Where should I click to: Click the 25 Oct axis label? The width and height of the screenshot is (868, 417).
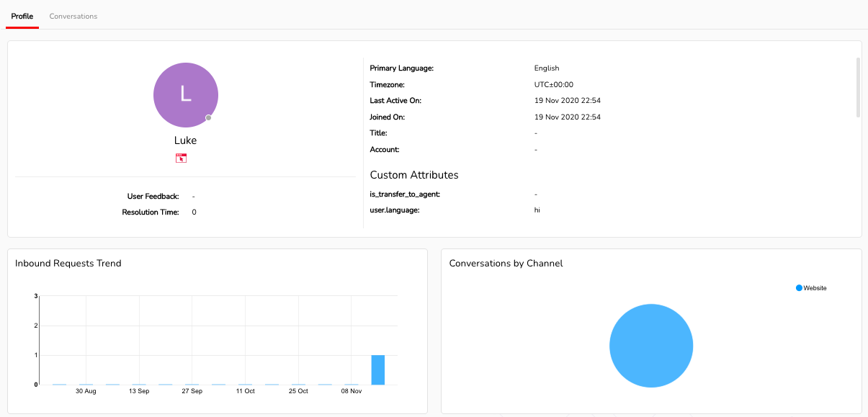298,391
